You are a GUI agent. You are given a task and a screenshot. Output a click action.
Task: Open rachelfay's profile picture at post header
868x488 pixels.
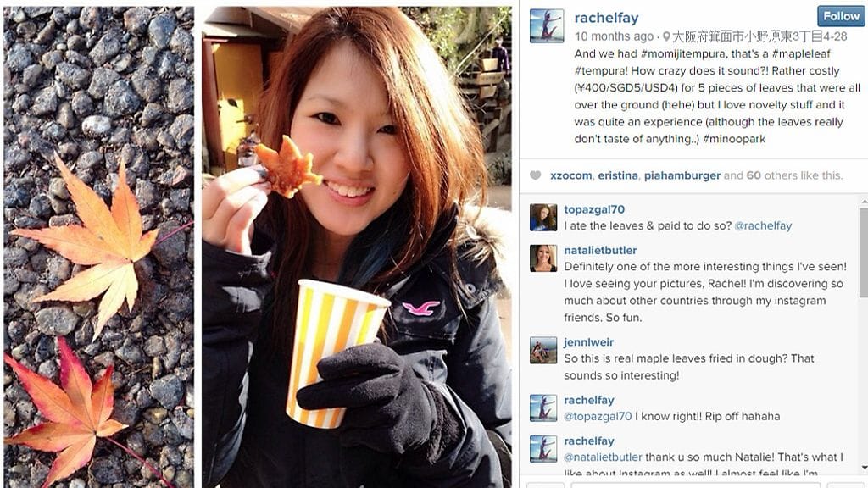point(547,26)
